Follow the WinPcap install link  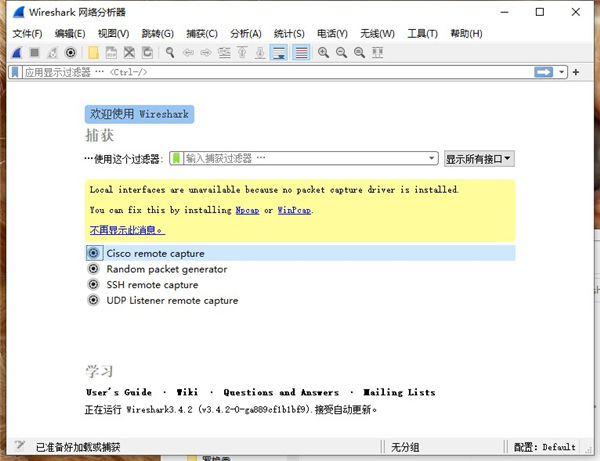(x=294, y=210)
